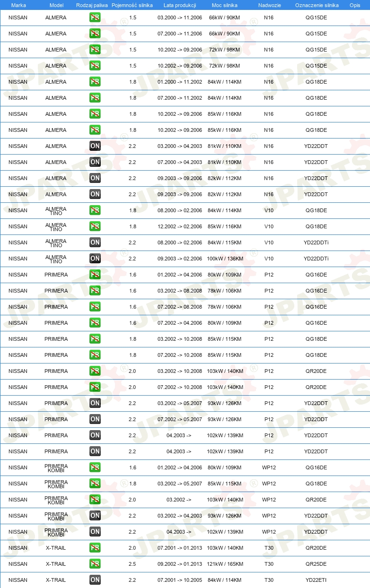Click the Marka column header
Screen dimensions: 370x588
point(18,5)
